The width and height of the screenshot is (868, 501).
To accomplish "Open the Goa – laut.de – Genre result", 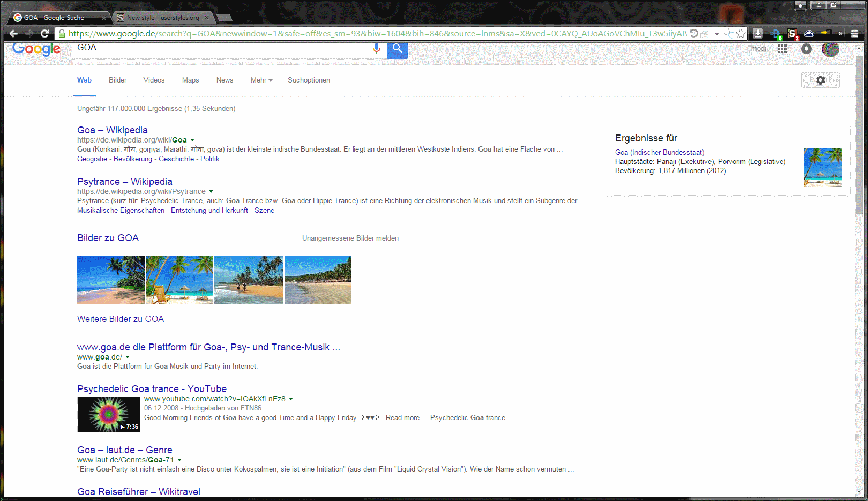I will (125, 450).
